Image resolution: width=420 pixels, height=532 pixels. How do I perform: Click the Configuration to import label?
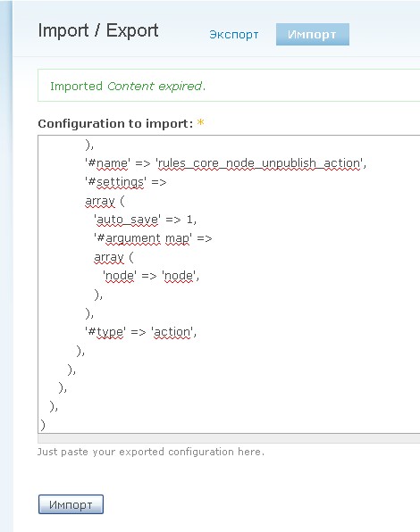(x=115, y=123)
